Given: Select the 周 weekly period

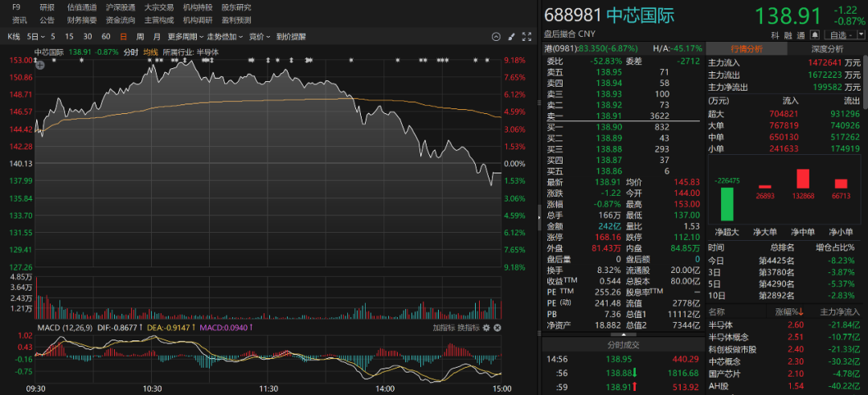Looking at the screenshot, I should pos(140,37).
